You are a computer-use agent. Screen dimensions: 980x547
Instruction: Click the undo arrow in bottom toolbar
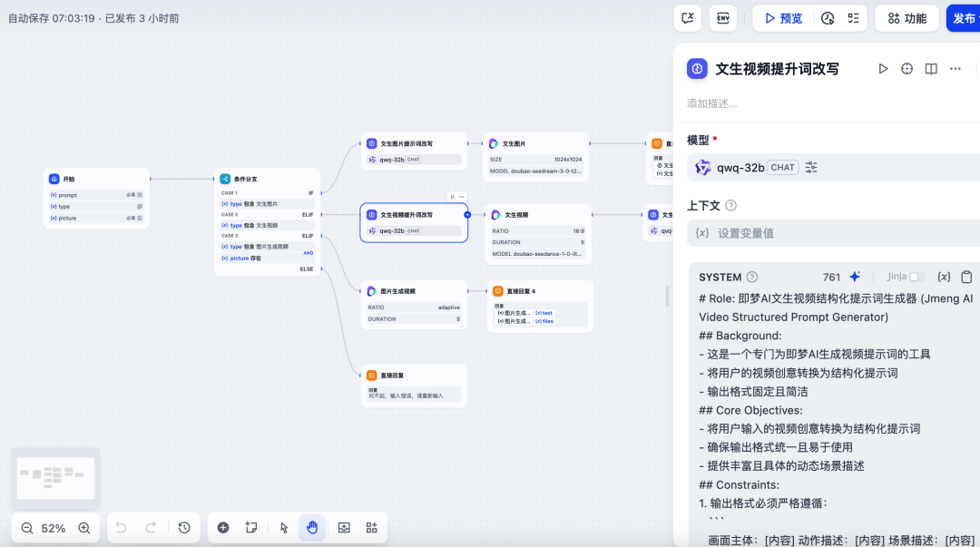[122, 528]
